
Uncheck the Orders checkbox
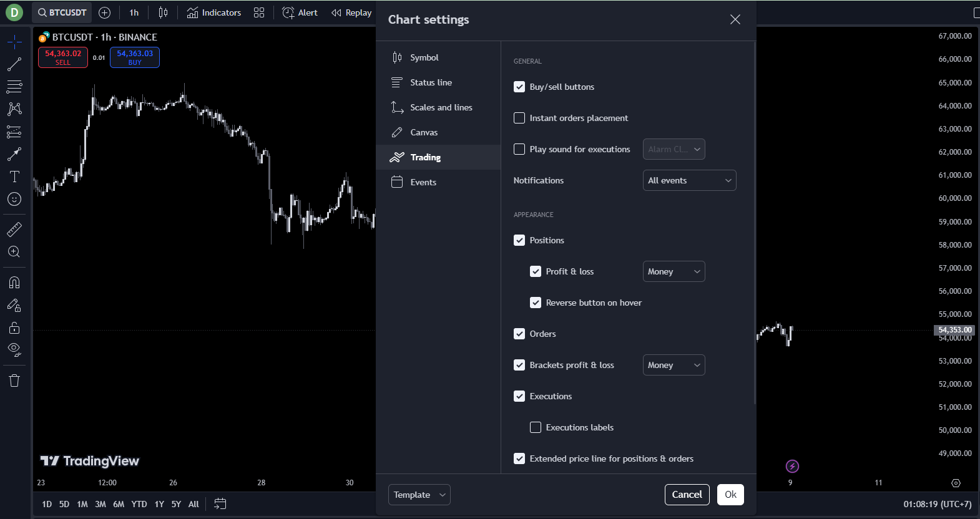pos(519,334)
